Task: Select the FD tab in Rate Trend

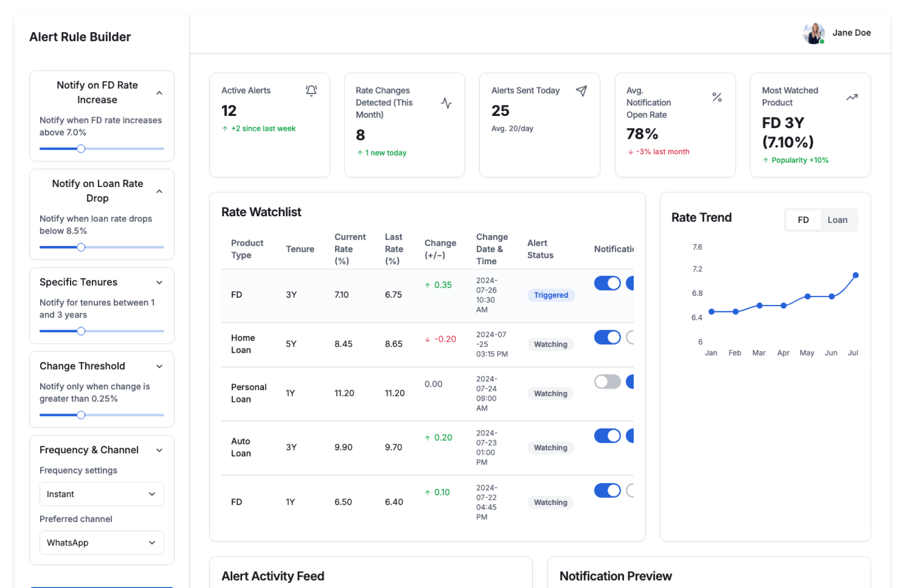Action: [803, 220]
